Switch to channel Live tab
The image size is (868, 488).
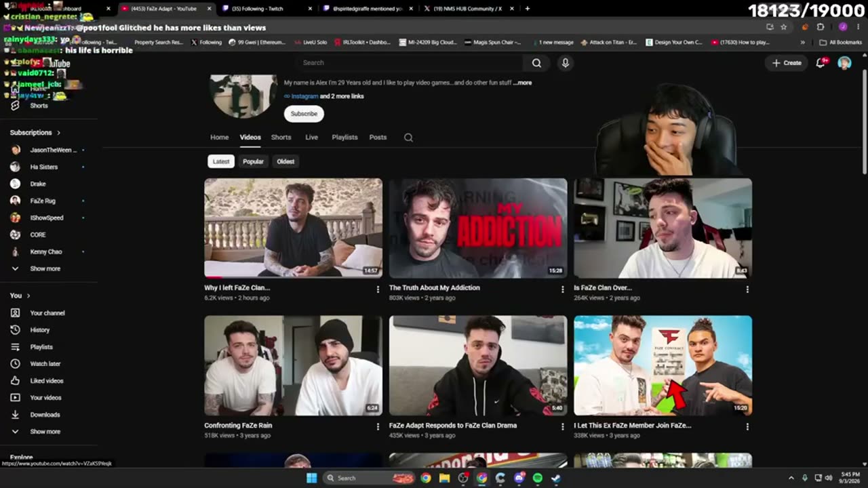tap(311, 137)
